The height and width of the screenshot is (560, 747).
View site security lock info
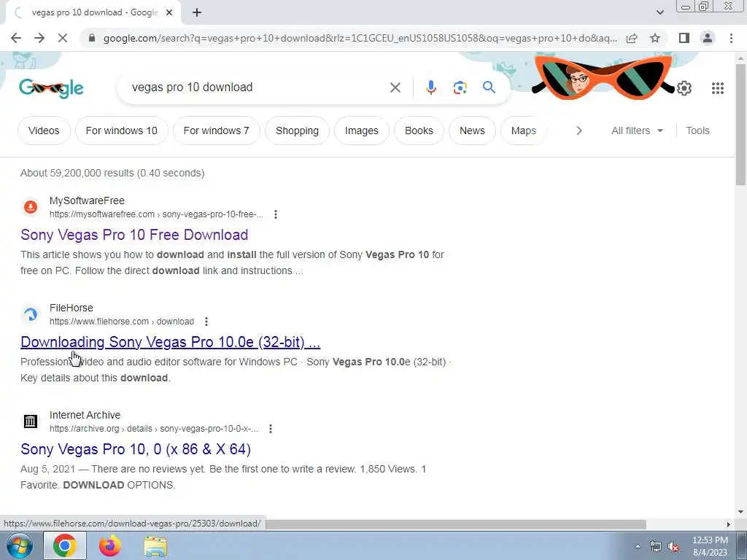92,38
